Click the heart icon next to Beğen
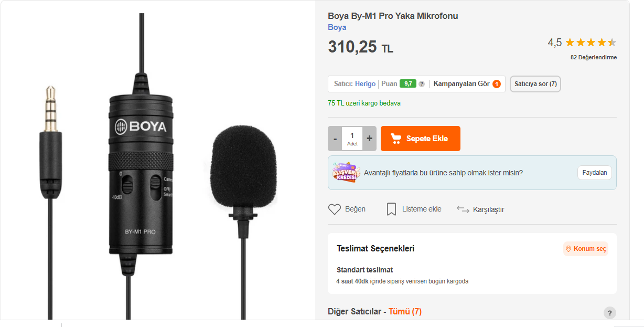Image resolution: width=644 pixels, height=327 pixels. point(335,209)
